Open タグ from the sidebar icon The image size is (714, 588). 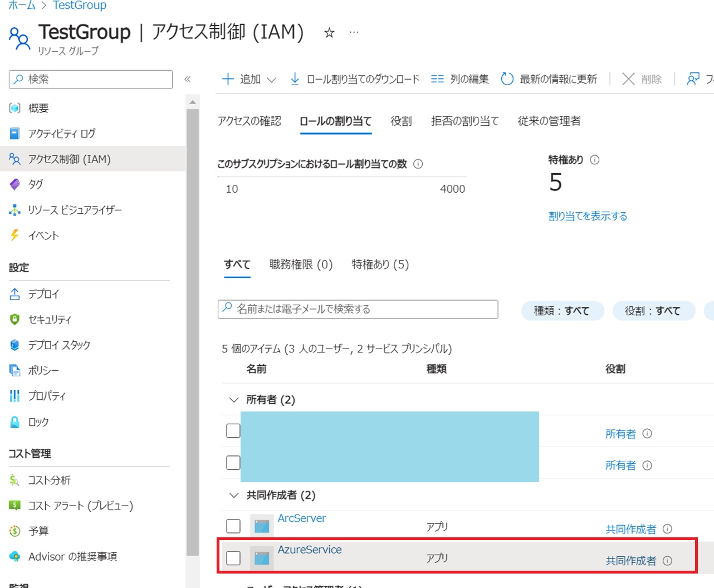[x=15, y=184]
